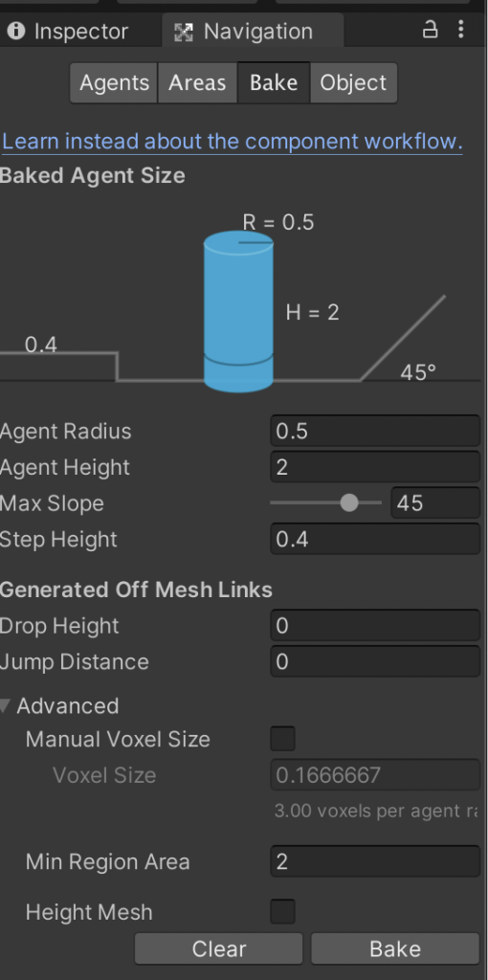
Task: Open the component workflow link
Action: pos(232,142)
